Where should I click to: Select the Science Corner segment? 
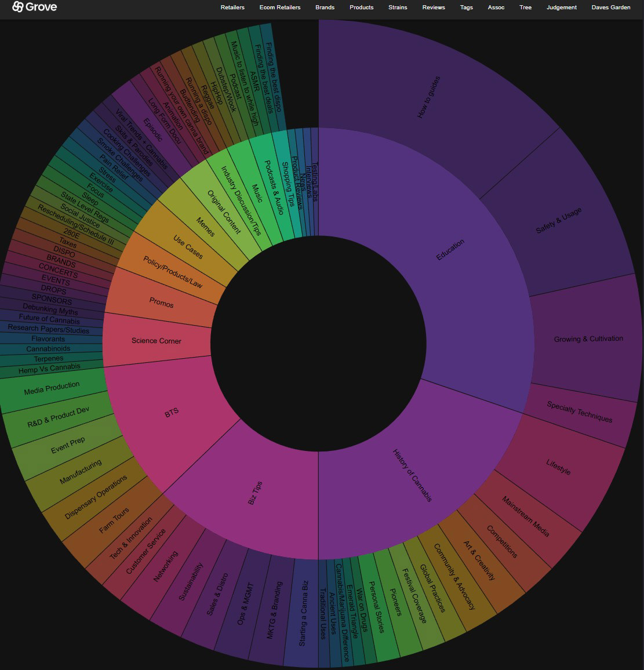pos(157,341)
